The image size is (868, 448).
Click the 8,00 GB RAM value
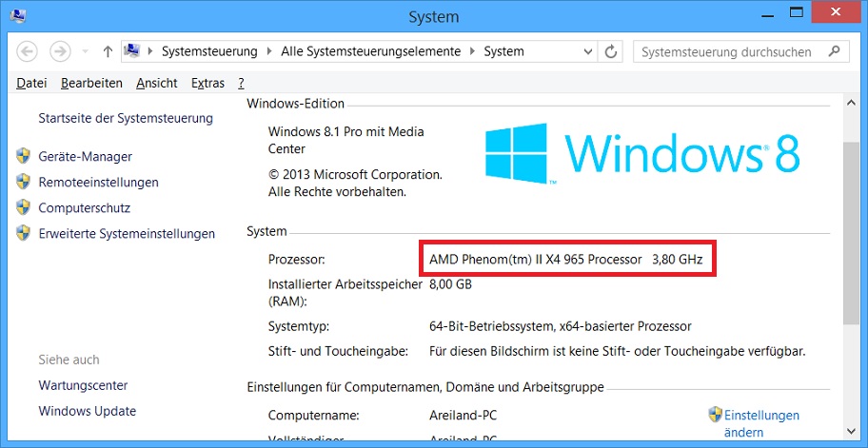(450, 284)
